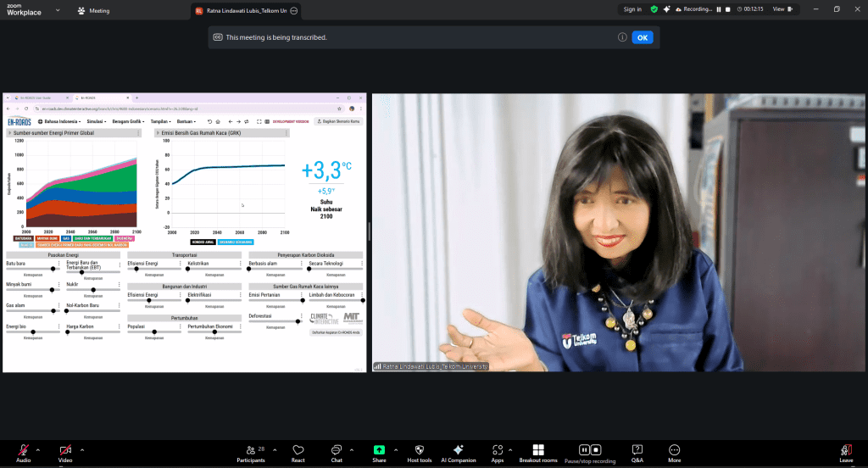868x468 pixels.
Task: Pause/stop recording in bottom toolbar
Action: click(590, 450)
